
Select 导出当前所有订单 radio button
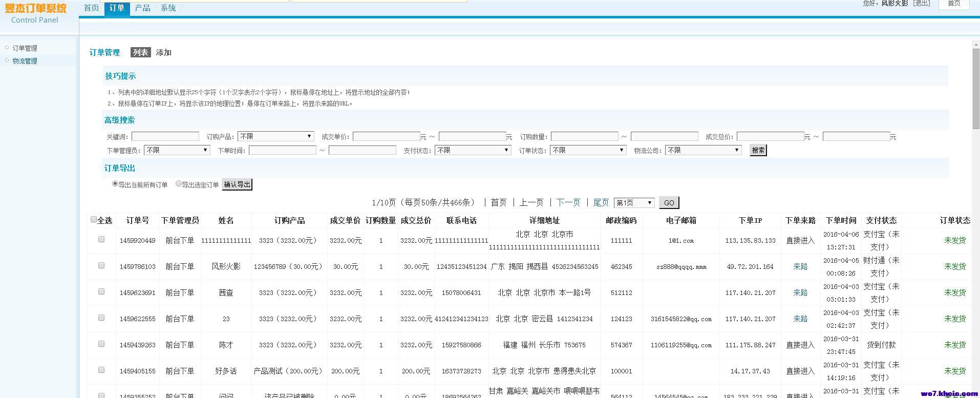[x=115, y=183]
